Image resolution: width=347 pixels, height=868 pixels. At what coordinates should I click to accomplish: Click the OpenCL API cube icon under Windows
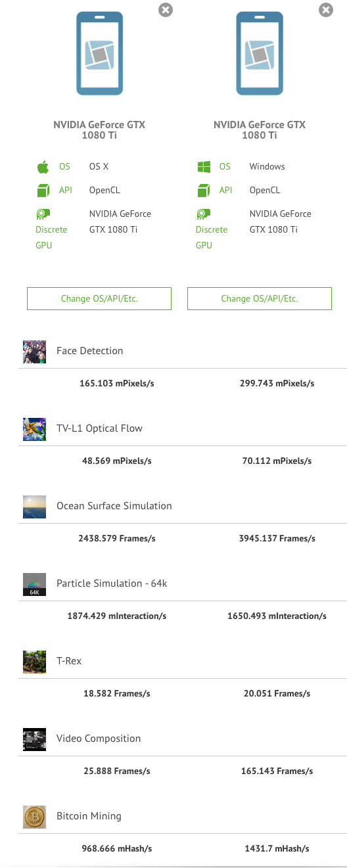(204, 191)
